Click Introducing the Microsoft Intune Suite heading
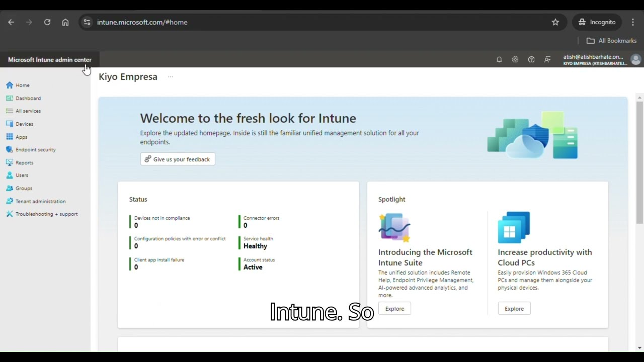This screenshot has width=644, height=362. [x=426, y=257]
